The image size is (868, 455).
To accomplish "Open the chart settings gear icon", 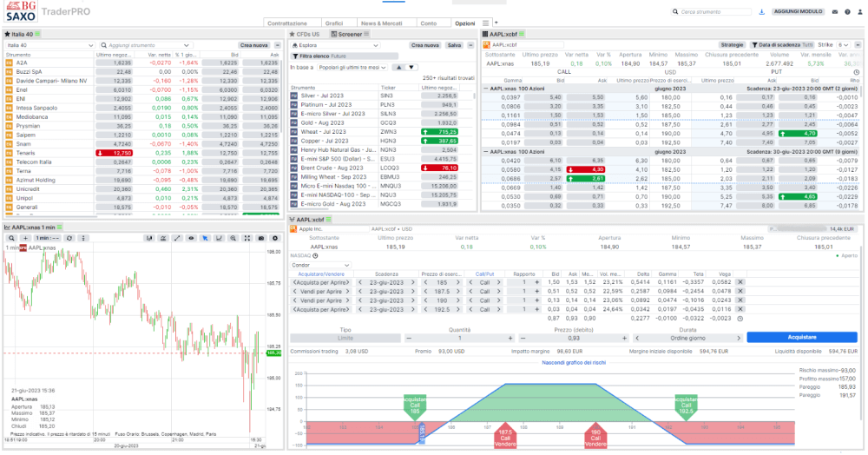I will tap(275, 238).
